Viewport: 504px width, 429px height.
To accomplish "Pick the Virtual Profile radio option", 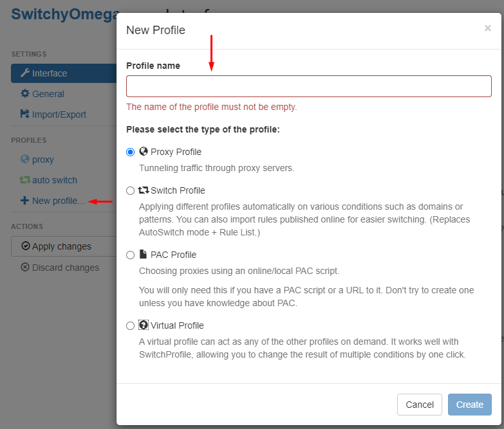I will click(130, 325).
